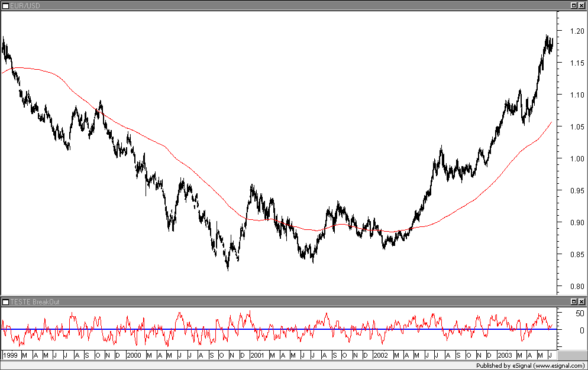Select the 0.95 price axis label
The height and width of the screenshot is (370, 588).
(577, 190)
